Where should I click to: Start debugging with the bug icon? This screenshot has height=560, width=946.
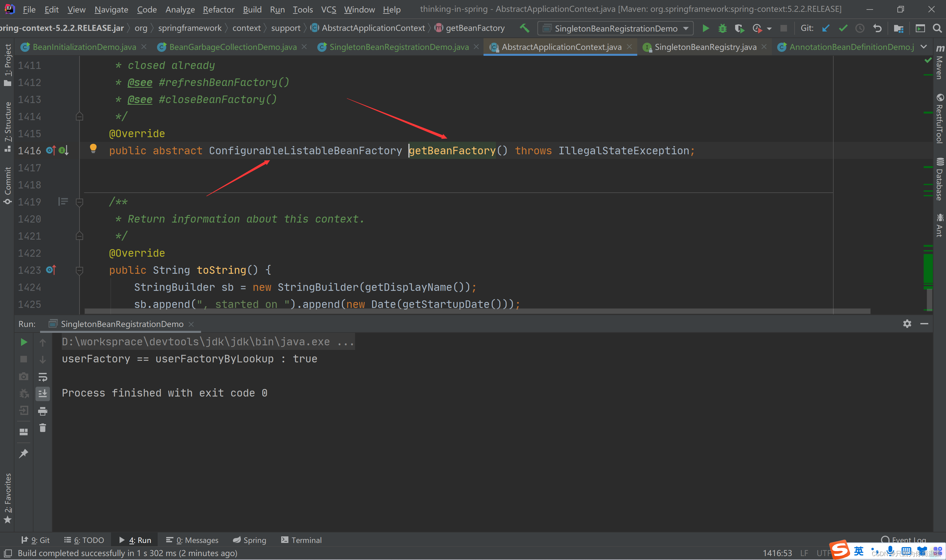[723, 28]
